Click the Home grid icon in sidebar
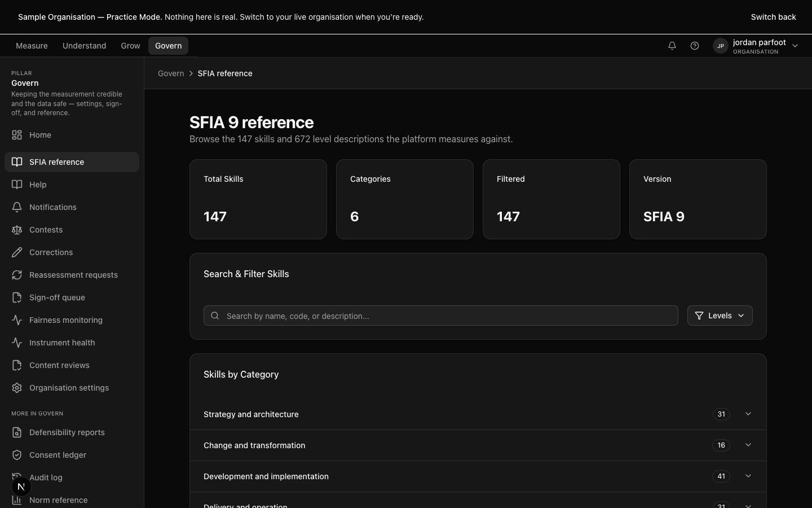Viewport: 812px width, 508px height. (17, 135)
